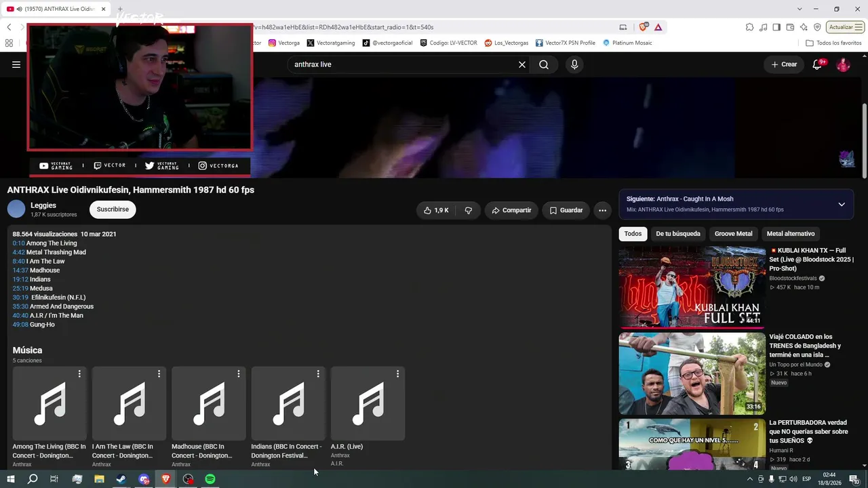This screenshot has height=488, width=868.
Task: Open the Brave VPN shield icon
Action: [x=818, y=27]
